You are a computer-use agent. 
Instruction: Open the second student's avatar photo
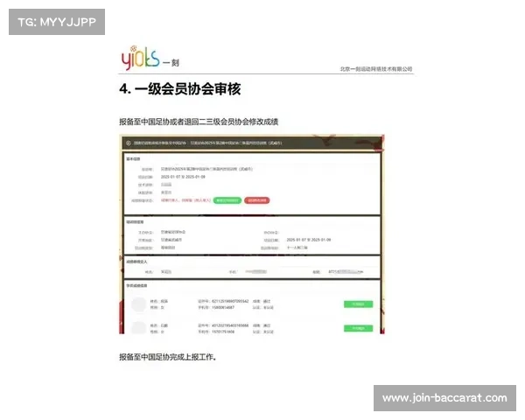pos(138,327)
